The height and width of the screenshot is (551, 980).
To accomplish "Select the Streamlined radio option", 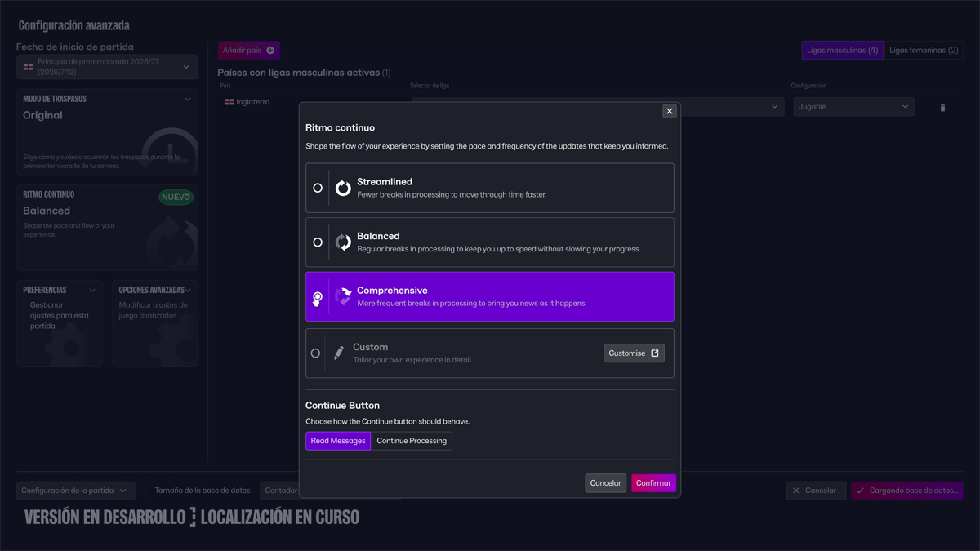I will click(x=318, y=188).
